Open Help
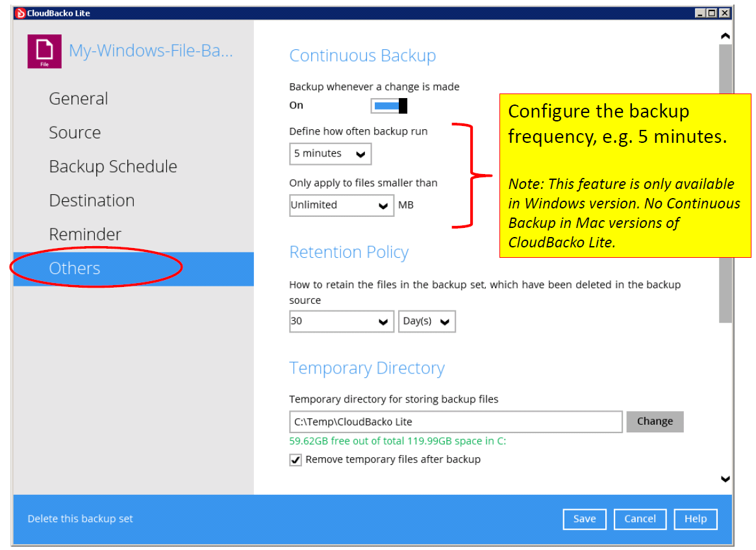Screen dimensions: 756x550 695,519
